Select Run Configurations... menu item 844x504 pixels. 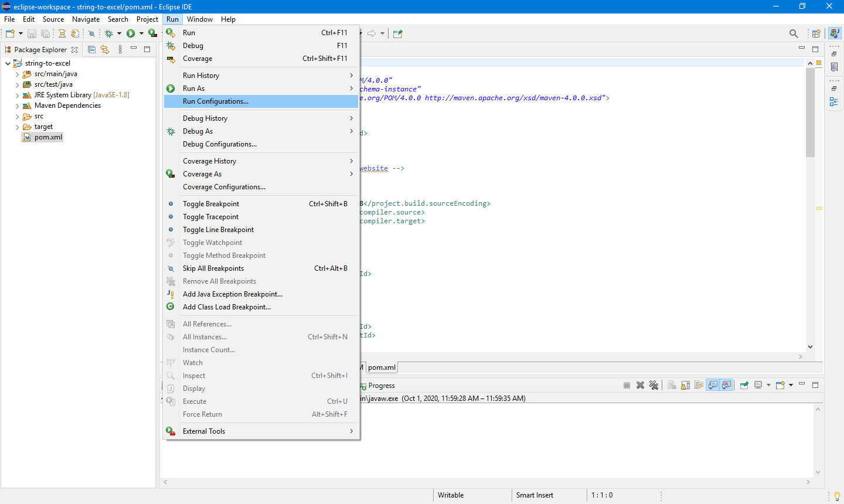point(261,101)
